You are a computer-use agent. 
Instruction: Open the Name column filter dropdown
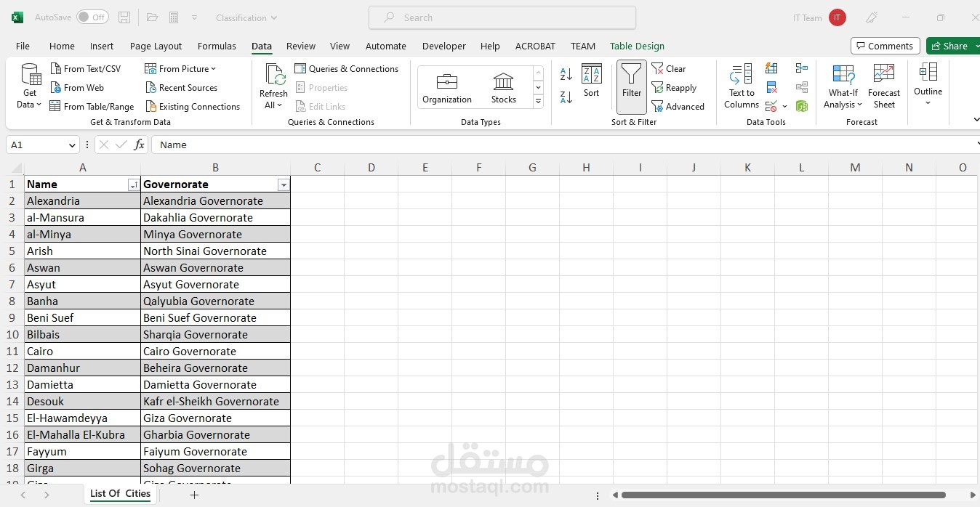[x=133, y=185]
